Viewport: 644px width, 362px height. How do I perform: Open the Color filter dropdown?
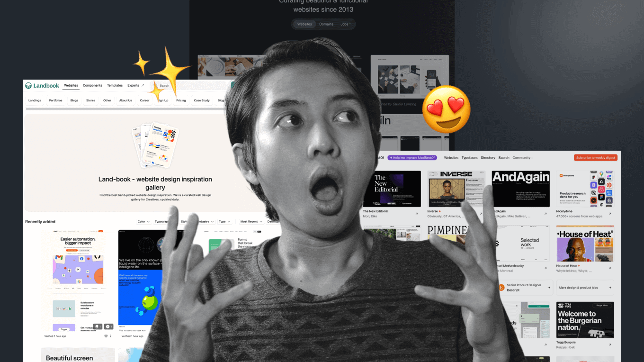143,221
